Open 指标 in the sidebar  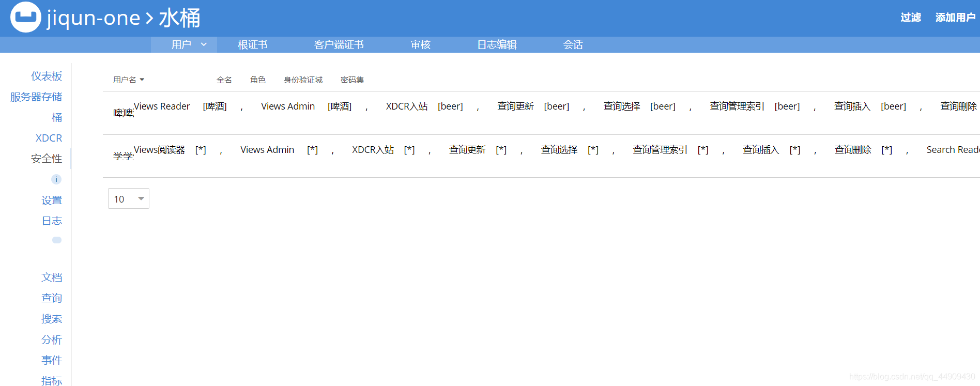click(52, 380)
